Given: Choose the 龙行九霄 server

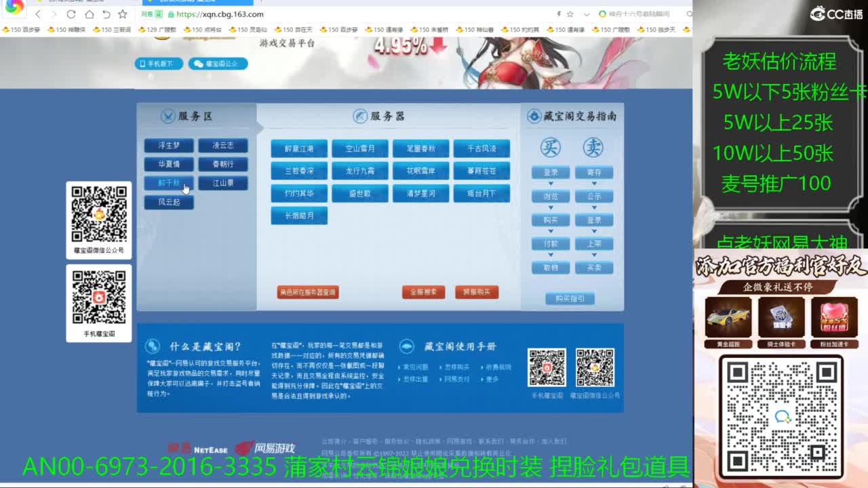Looking at the screenshot, I should [360, 171].
